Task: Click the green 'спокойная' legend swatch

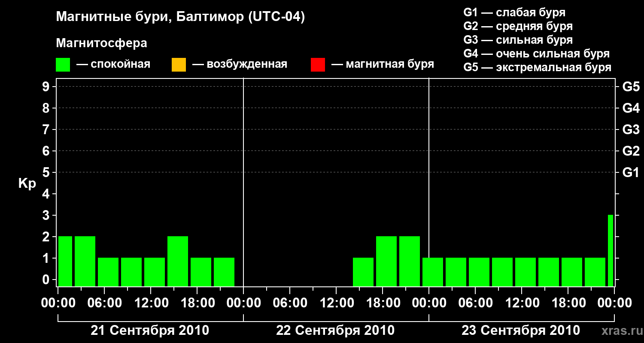Action: click(x=63, y=65)
